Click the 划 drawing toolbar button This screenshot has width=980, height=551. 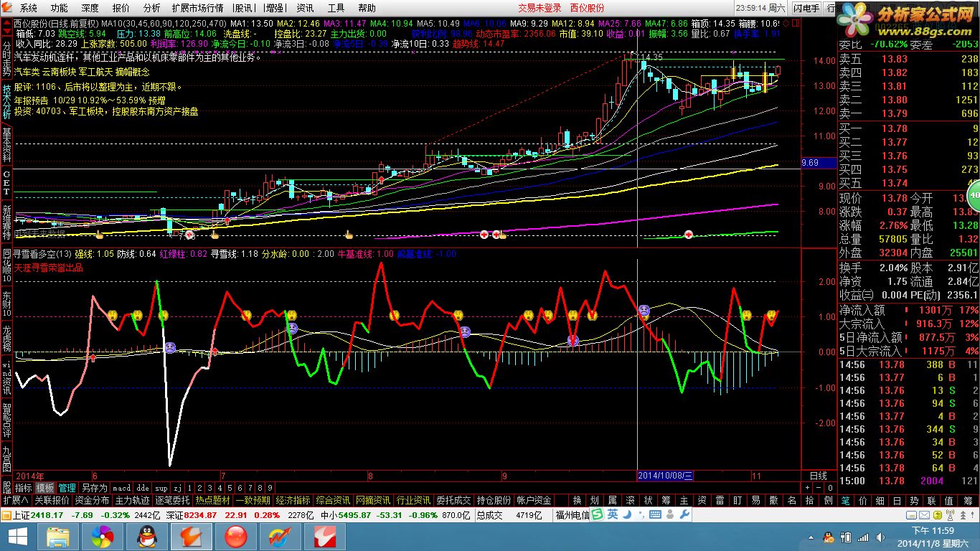[595, 500]
